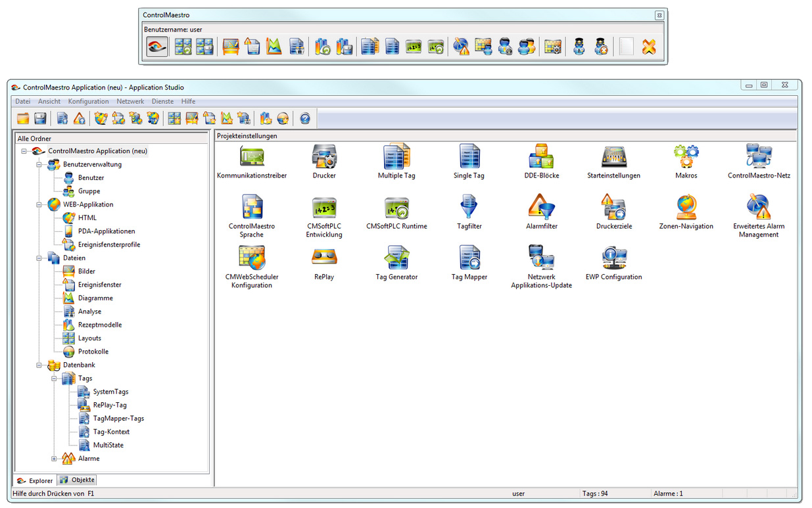Open Netzwerk Applikations-Update
Screen dimensions: 812x508
point(541,258)
